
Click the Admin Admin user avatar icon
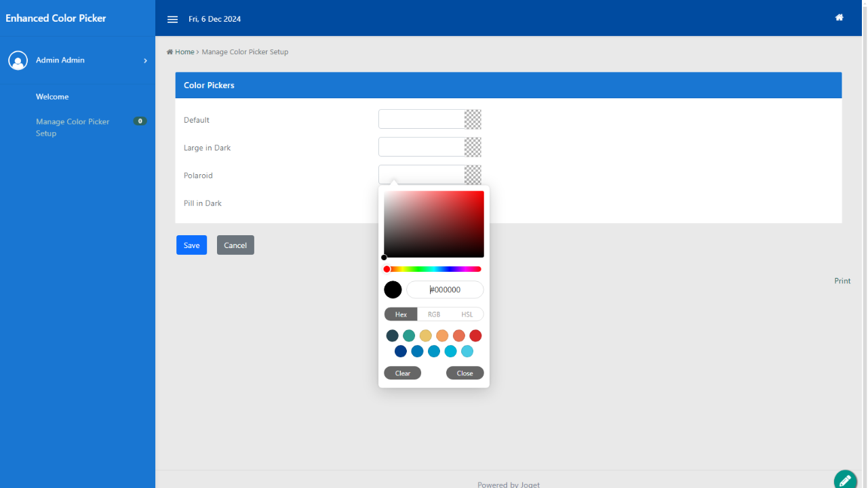(18, 60)
